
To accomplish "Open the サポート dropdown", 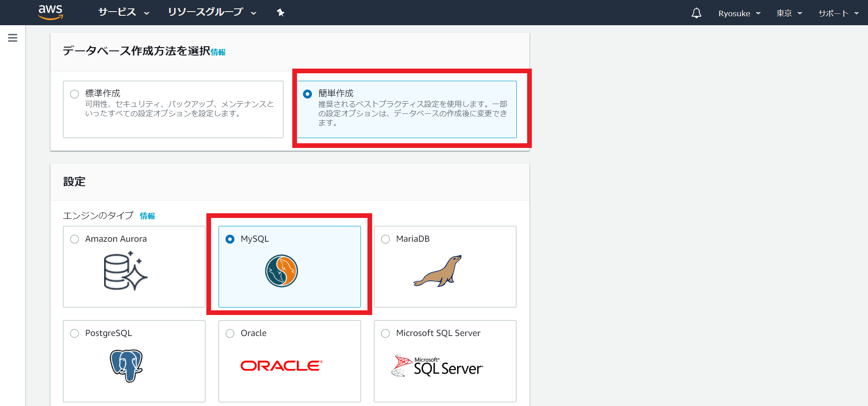I will [839, 14].
